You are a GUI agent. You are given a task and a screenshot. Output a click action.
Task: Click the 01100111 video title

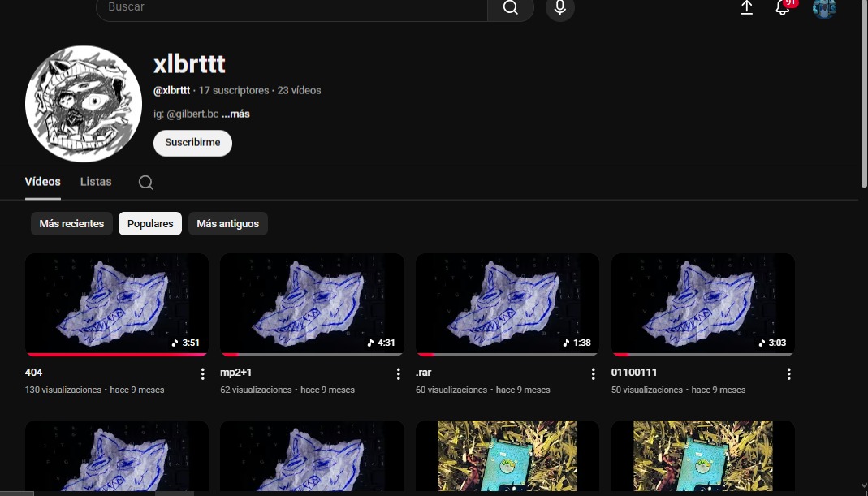(x=634, y=373)
